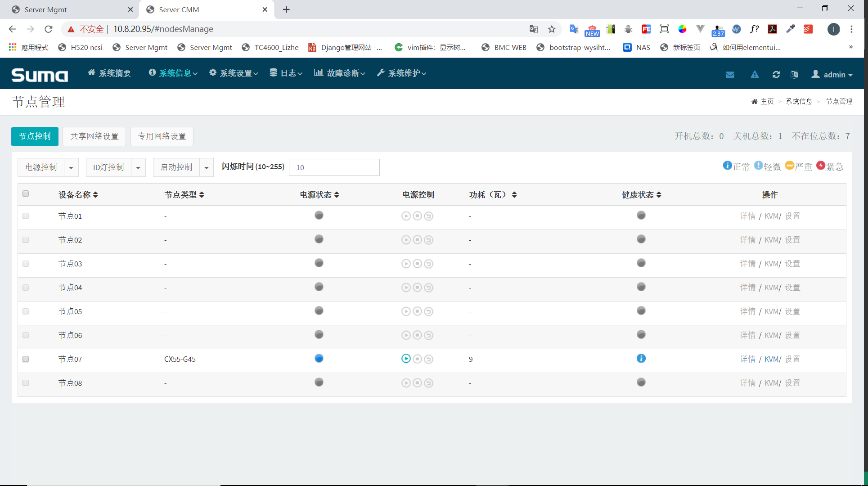This screenshot has height=486, width=868.
Task: Click the Google Translate icon in address bar
Action: click(x=534, y=29)
